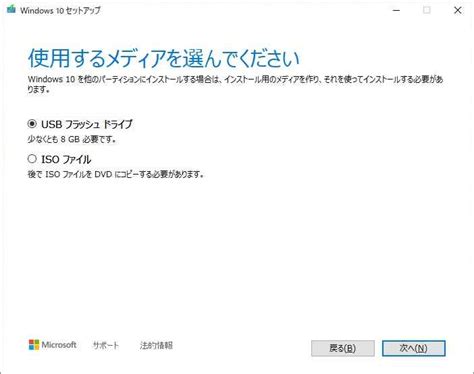Click the heading 使用するメディアを選んでください
Viewport: 474px width, 374px height.
pyautogui.click(x=163, y=58)
